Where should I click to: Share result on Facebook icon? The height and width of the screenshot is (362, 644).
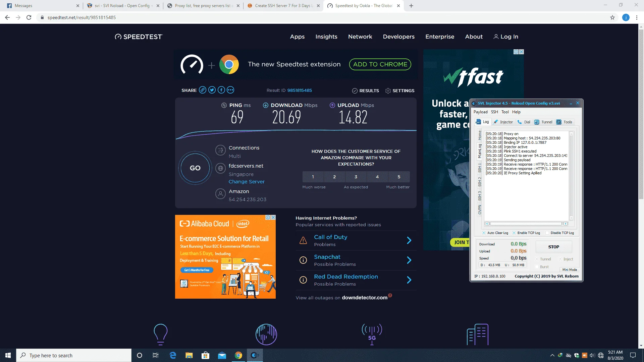(221, 90)
